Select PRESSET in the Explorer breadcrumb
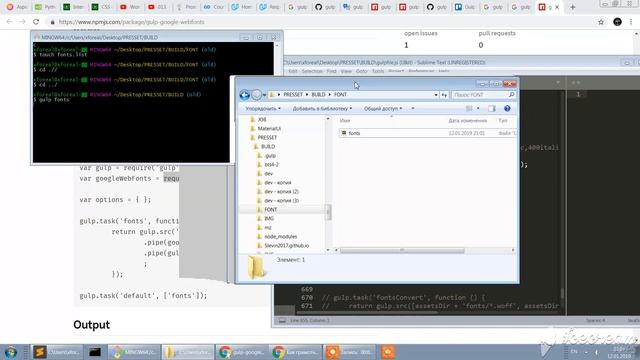 [293, 95]
